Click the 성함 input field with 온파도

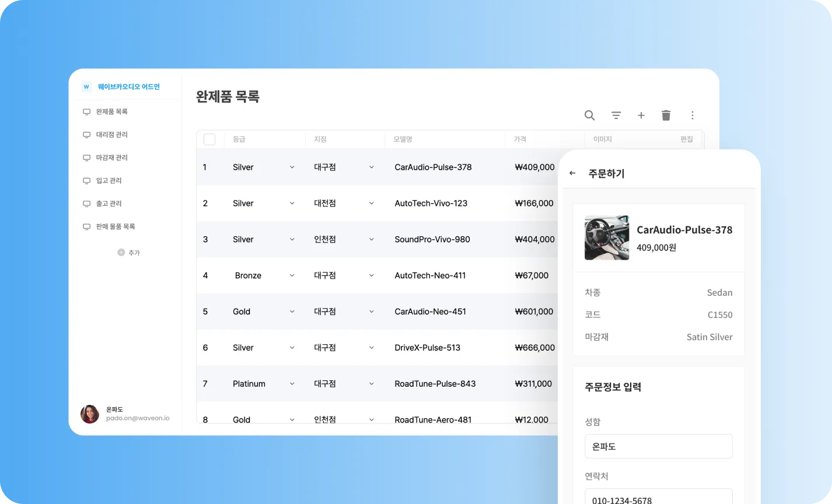point(659,446)
